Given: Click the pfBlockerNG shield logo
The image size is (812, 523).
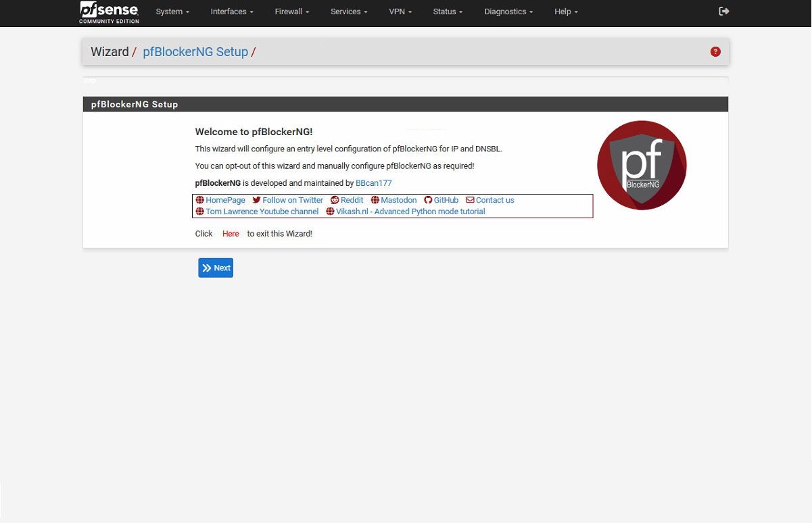Looking at the screenshot, I should point(642,166).
